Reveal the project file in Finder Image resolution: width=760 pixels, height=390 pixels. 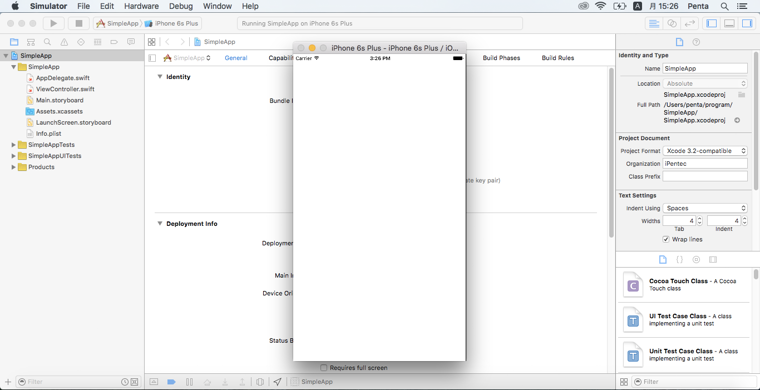pyautogui.click(x=737, y=120)
